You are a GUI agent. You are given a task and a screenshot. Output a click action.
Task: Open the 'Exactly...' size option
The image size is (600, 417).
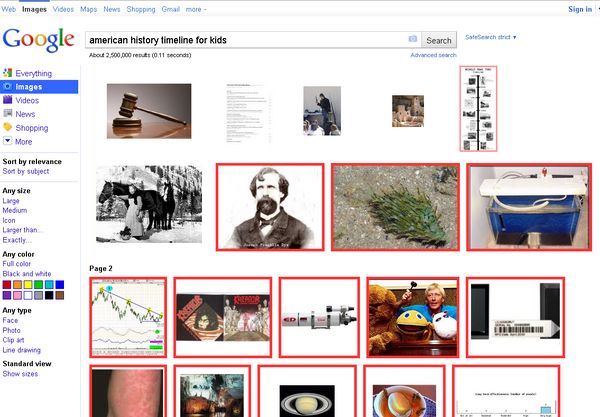(x=17, y=240)
